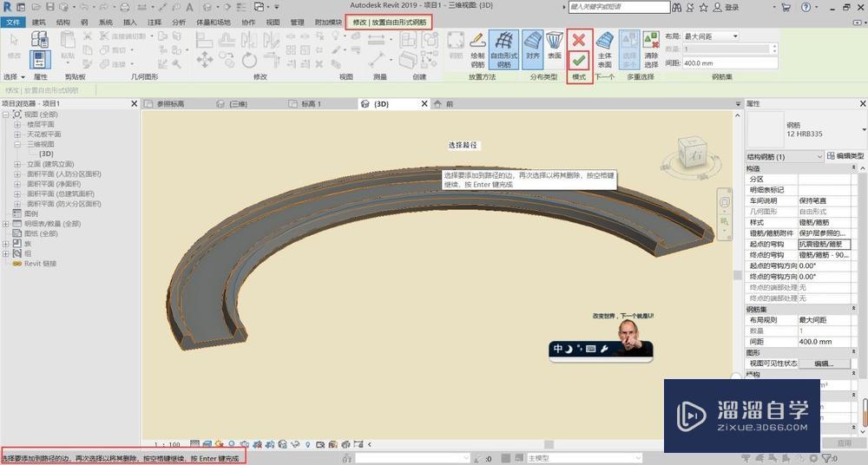The width and height of the screenshot is (868, 465).
Task: Select the {3D} view in project browser
Action: tap(46, 154)
